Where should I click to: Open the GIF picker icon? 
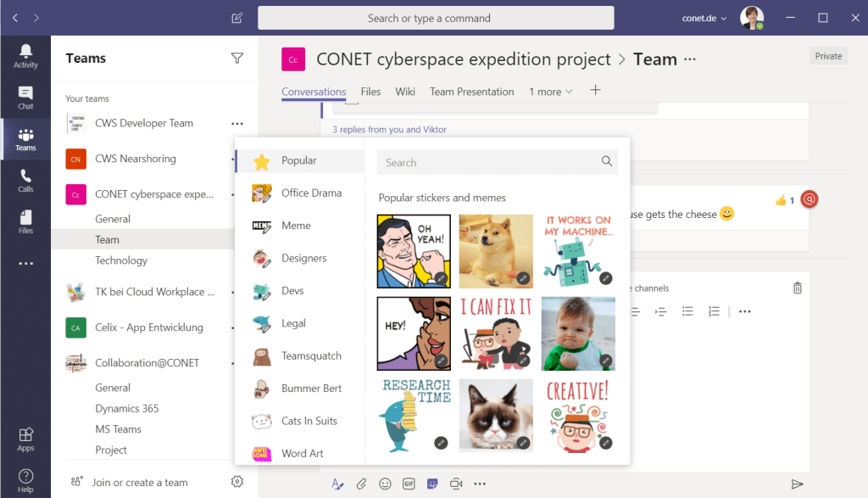pyautogui.click(x=408, y=484)
